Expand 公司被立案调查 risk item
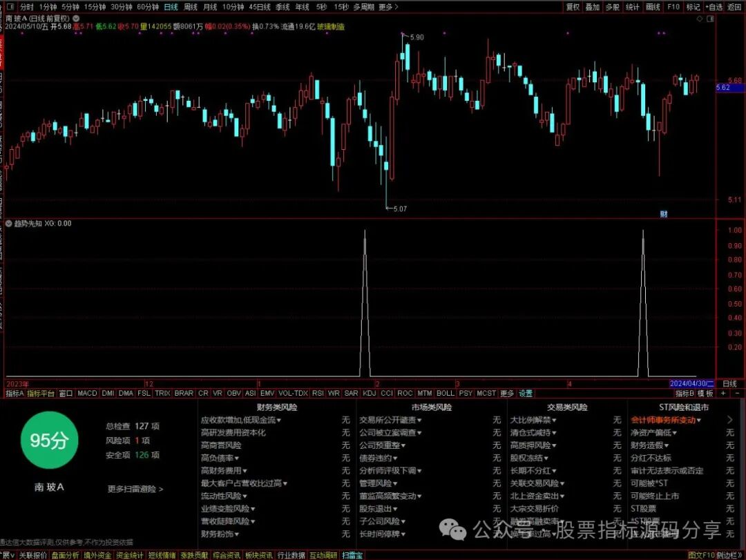This screenshot has height=560, width=746. (x=390, y=432)
